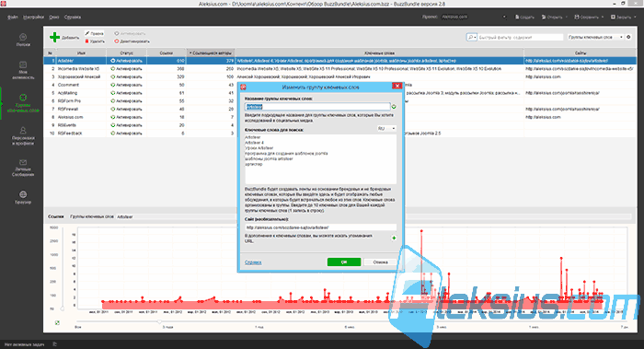The width and height of the screenshot is (644, 349).
Task: Open Персонажи и профили in sidebar
Action: point(23,136)
